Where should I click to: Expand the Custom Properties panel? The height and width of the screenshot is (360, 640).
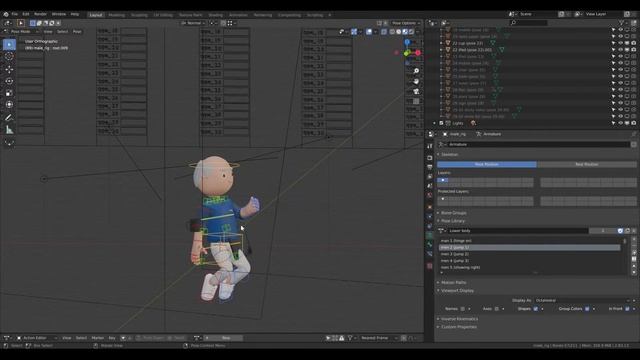pyautogui.click(x=458, y=327)
